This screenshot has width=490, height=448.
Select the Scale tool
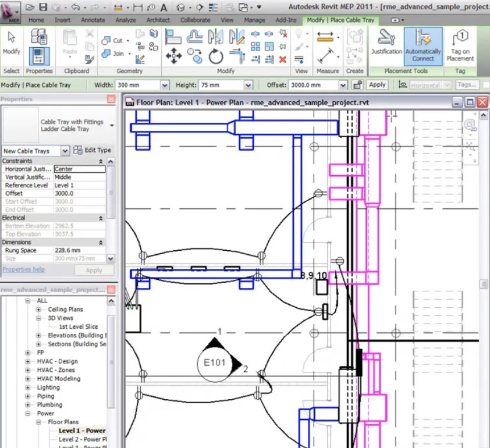coord(269,47)
